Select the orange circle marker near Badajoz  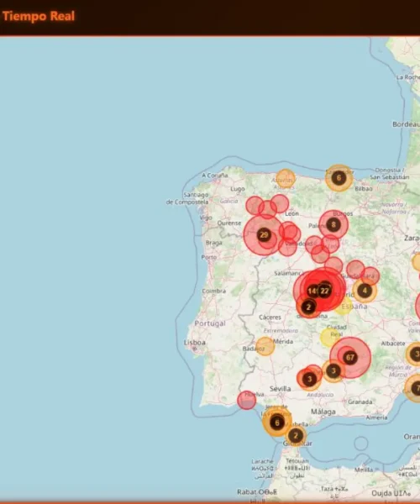(265, 346)
